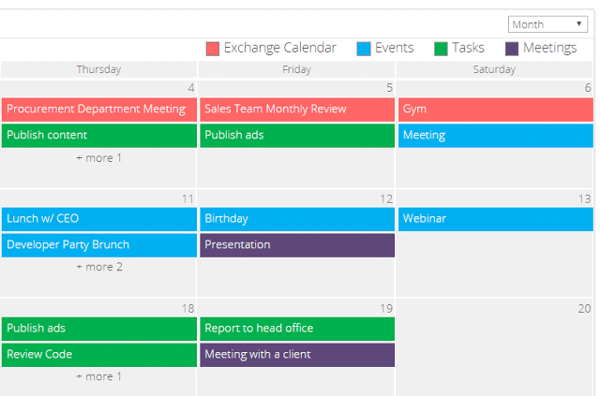Open the Month view dropdown
The height and width of the screenshot is (396, 600).
click(x=548, y=24)
